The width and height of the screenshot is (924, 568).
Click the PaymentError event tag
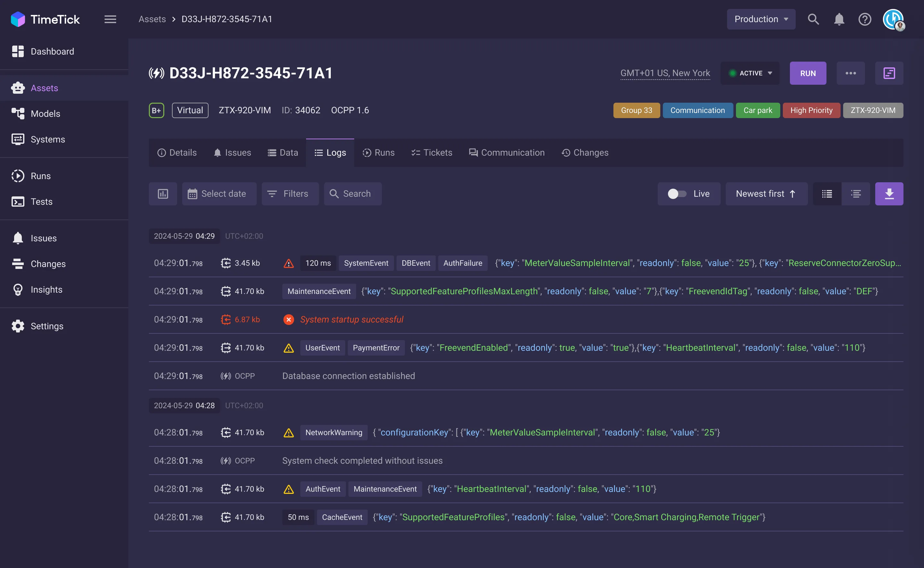coord(376,348)
